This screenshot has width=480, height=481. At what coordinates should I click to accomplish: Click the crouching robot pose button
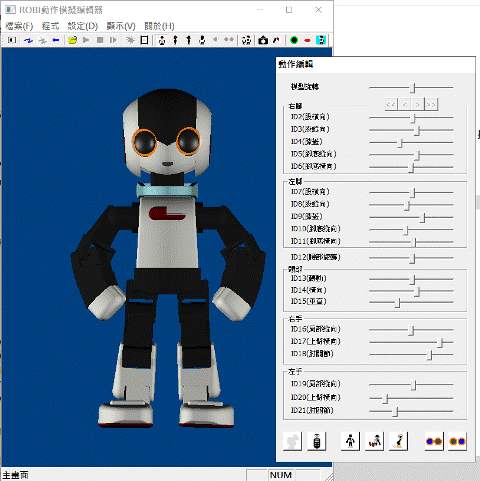coord(374,441)
